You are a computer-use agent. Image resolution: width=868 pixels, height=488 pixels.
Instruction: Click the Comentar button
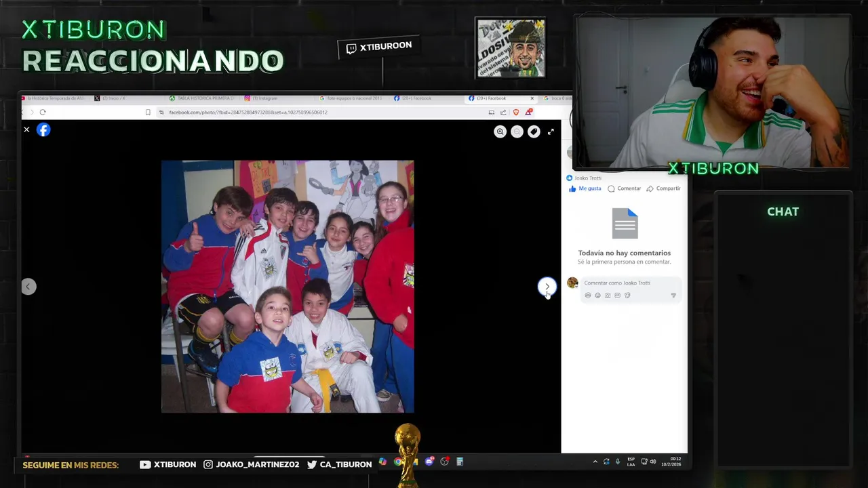(x=625, y=188)
